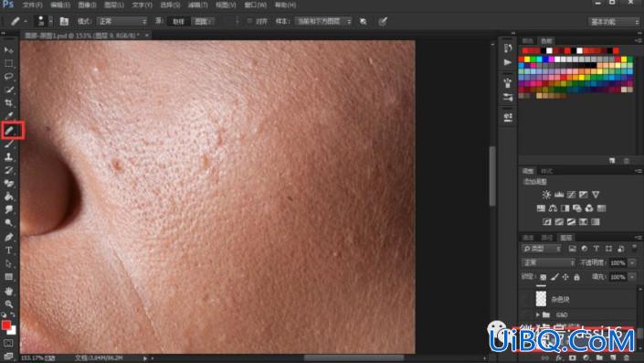Add a Levels adjustment

pyautogui.click(x=559, y=195)
